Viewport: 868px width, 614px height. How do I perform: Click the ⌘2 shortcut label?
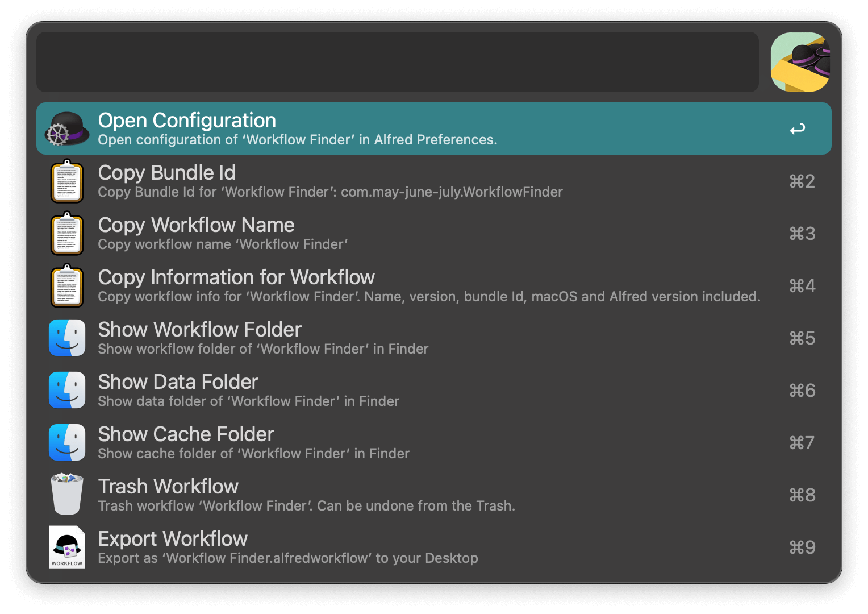(x=802, y=181)
